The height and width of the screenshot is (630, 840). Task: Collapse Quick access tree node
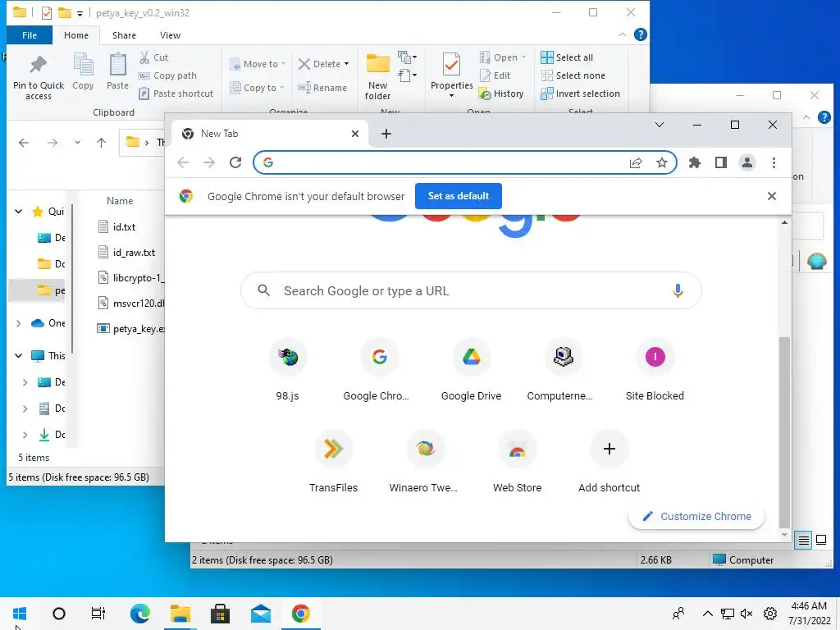(x=18, y=212)
